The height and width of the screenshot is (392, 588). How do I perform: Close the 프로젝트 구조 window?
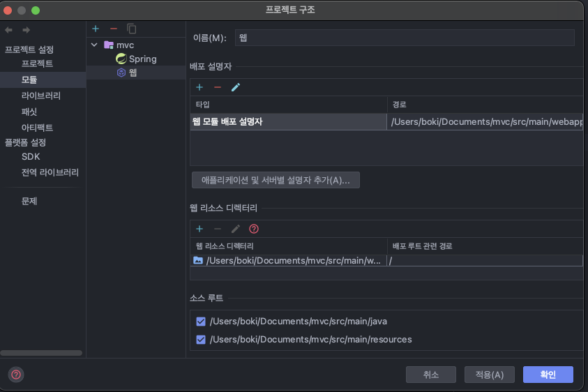click(x=8, y=10)
